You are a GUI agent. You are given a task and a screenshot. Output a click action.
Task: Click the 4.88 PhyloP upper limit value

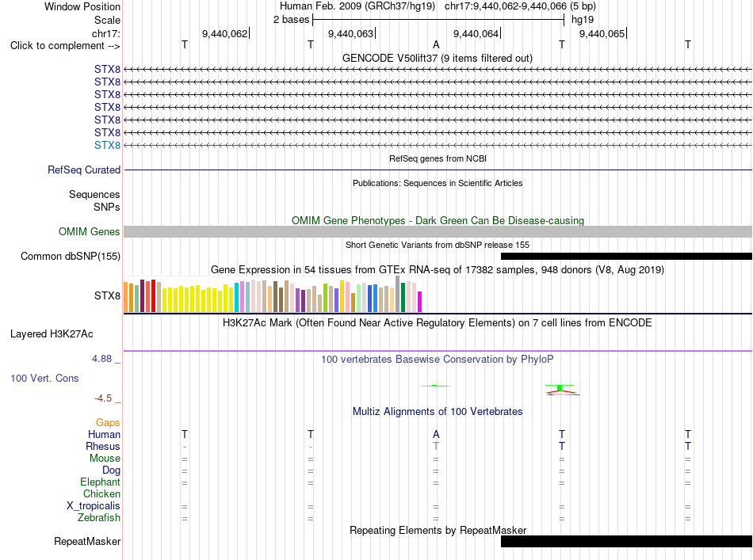point(101,359)
